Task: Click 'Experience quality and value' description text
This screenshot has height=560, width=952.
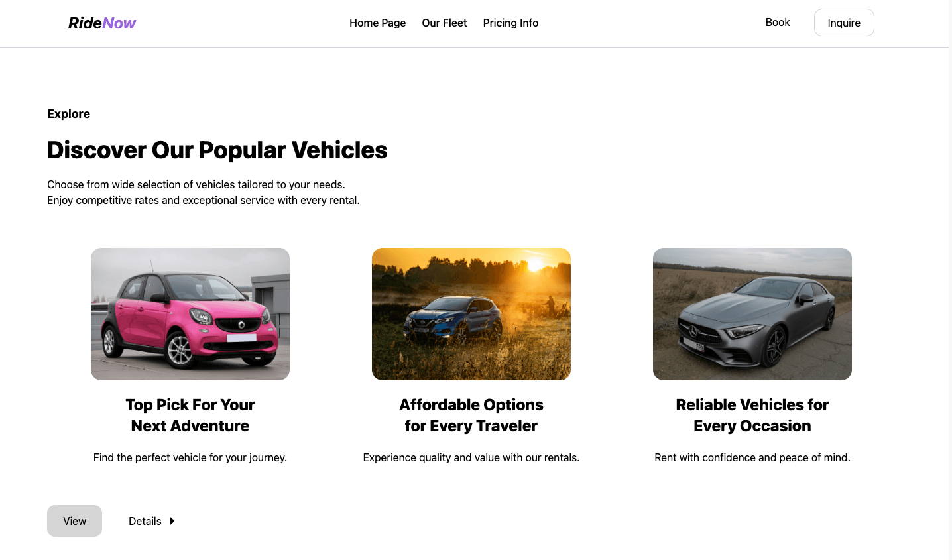Action: [x=471, y=457]
